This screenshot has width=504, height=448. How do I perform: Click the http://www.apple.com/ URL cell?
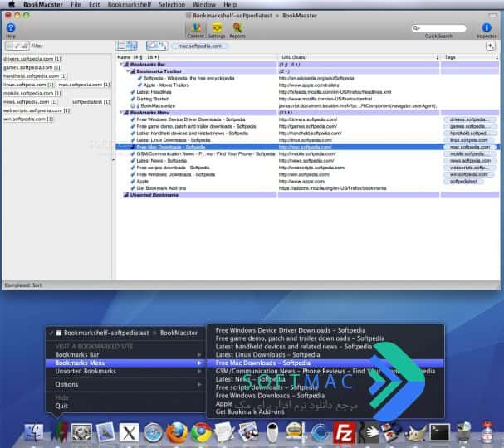(358, 181)
